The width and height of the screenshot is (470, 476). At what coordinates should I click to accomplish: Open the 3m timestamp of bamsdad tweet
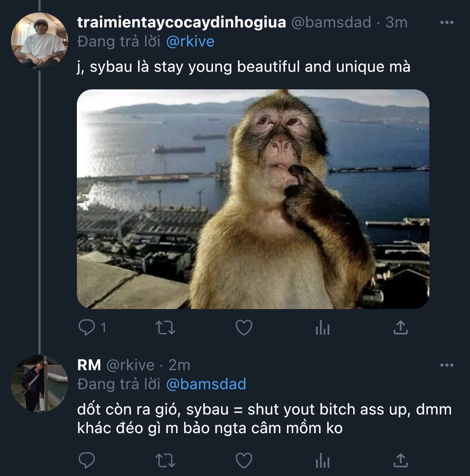pyautogui.click(x=396, y=22)
